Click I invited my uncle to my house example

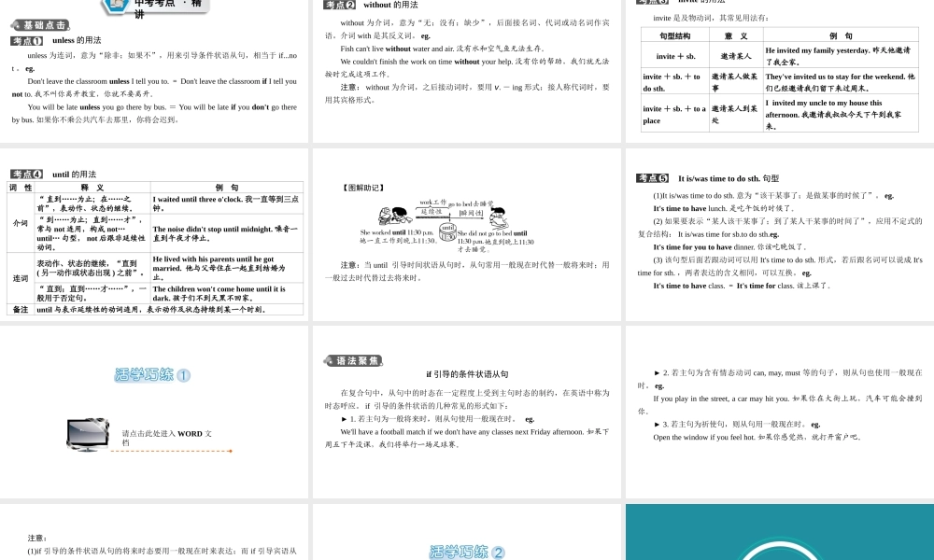[x=840, y=114]
